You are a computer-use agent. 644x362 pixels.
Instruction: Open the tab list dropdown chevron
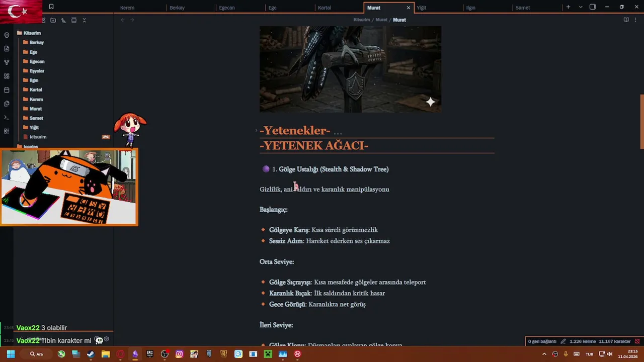pyautogui.click(x=581, y=7)
